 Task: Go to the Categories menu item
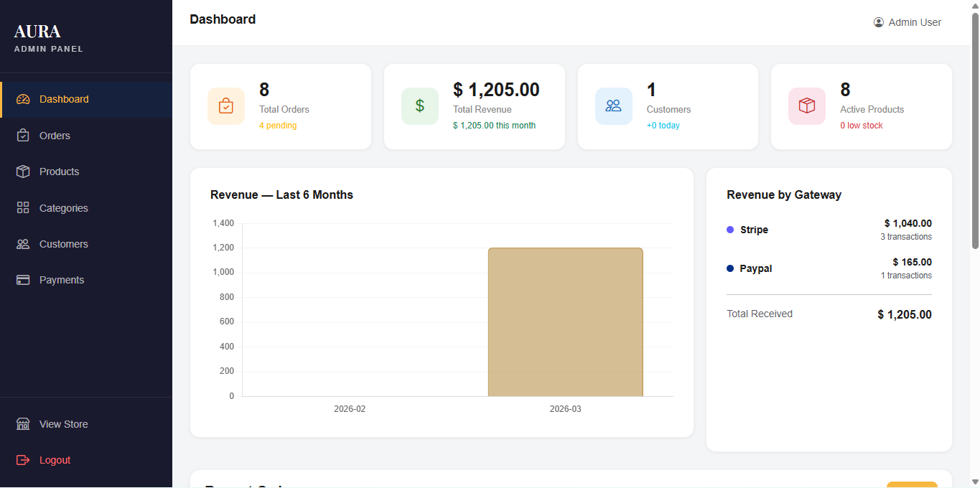click(63, 208)
